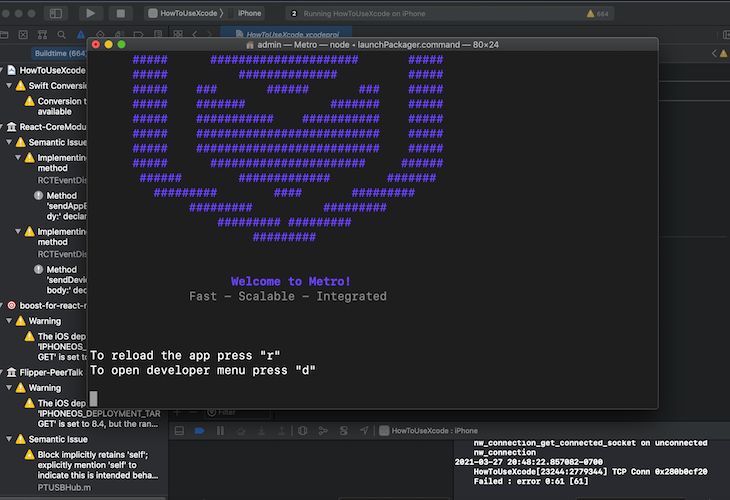Hide the debug area toggle button
The height and width of the screenshot is (500, 730).
click(179, 431)
